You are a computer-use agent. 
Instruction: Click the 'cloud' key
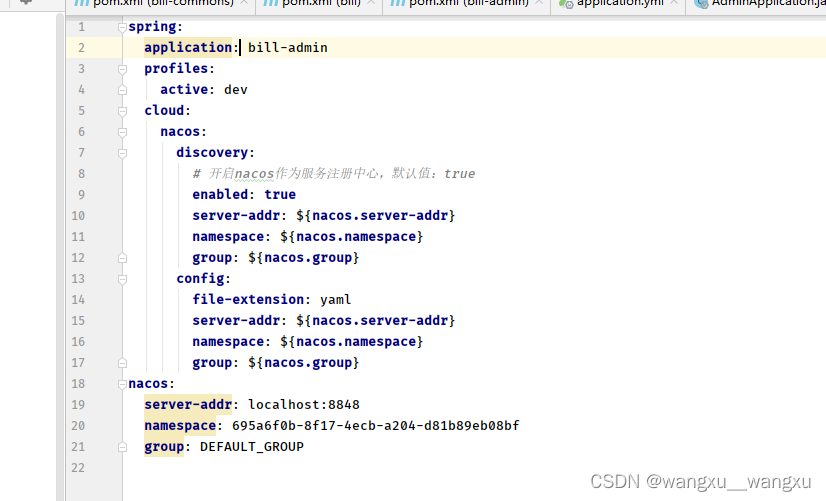[164, 111]
